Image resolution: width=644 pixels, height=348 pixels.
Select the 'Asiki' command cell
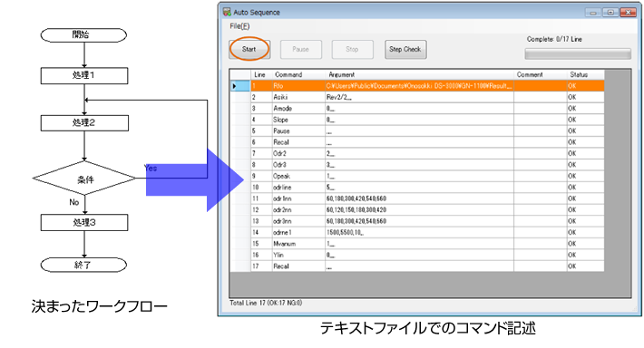point(298,97)
